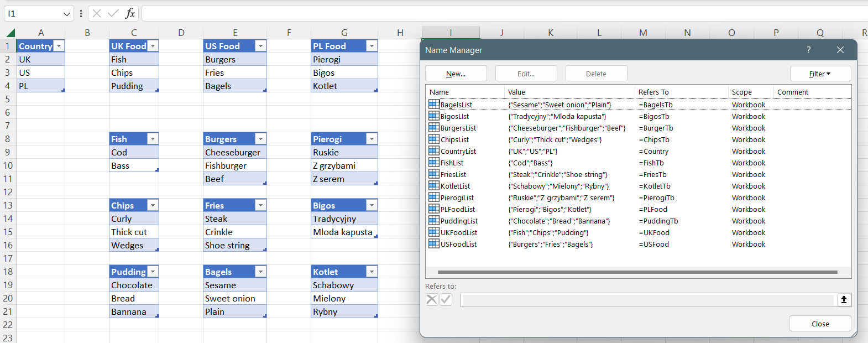Open the PL Food filter dropdown
868x343 pixels.
[x=372, y=46]
